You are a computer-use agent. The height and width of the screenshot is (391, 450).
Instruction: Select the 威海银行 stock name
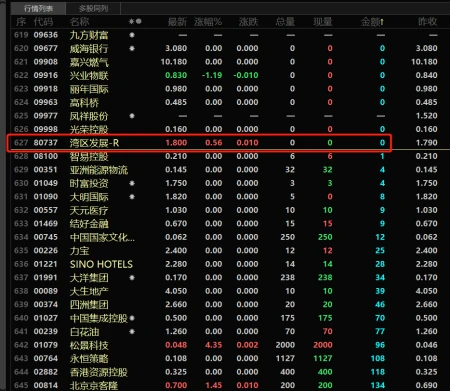pos(89,49)
